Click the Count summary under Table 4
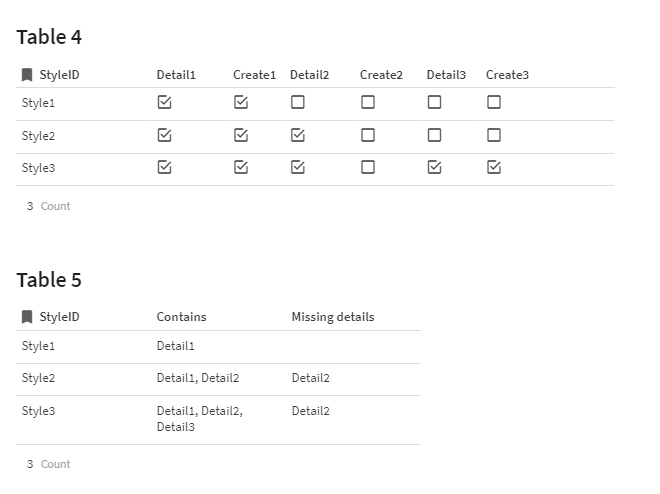This screenshot has height=494, width=660. (49, 206)
